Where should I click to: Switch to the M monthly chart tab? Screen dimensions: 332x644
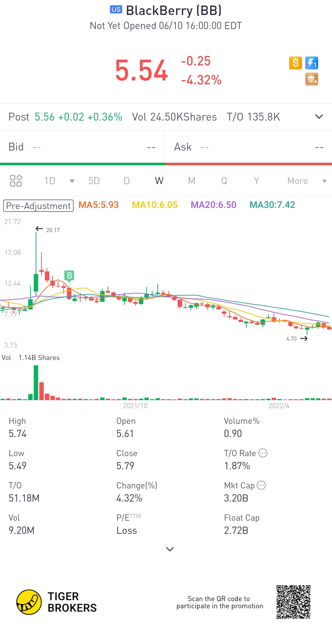[192, 181]
